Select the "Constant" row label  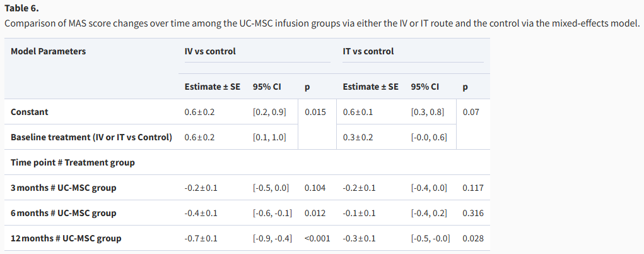[x=30, y=112]
